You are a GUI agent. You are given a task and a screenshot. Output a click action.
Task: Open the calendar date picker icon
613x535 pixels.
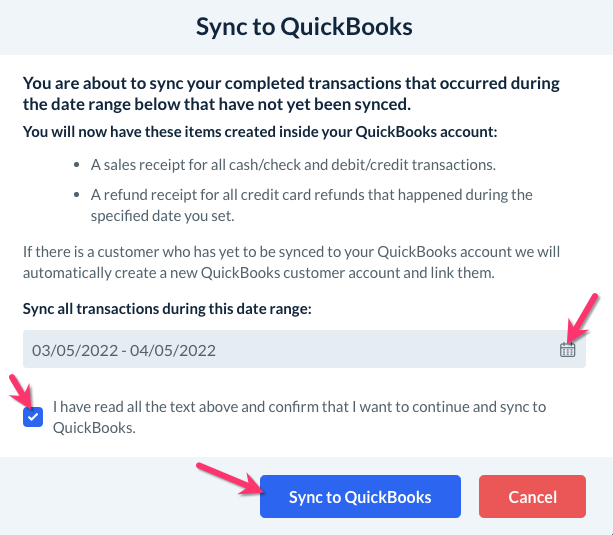(x=567, y=350)
